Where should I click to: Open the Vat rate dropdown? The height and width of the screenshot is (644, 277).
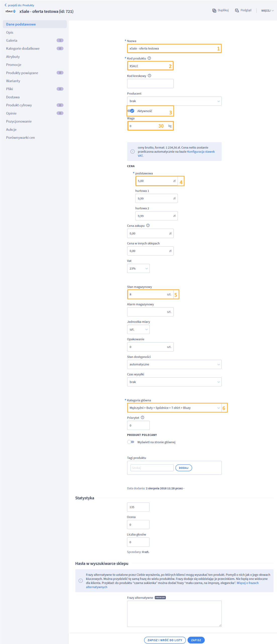click(x=138, y=268)
